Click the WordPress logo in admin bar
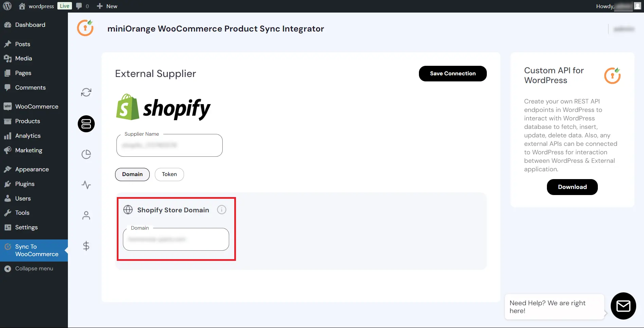This screenshot has width=644, height=328. click(7, 6)
